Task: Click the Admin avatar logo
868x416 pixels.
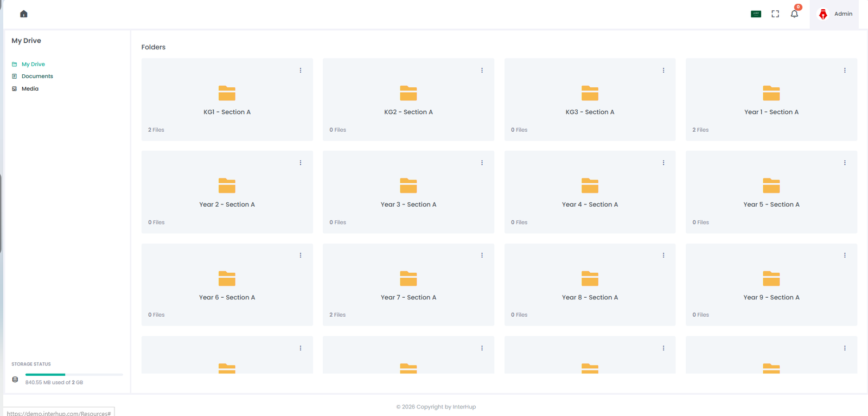Action: (823, 14)
